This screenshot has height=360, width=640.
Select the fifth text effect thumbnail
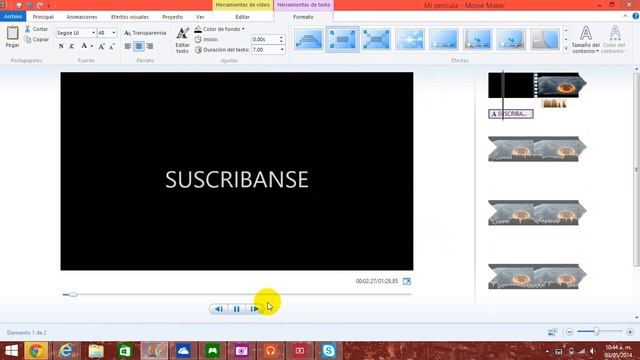pos(444,40)
